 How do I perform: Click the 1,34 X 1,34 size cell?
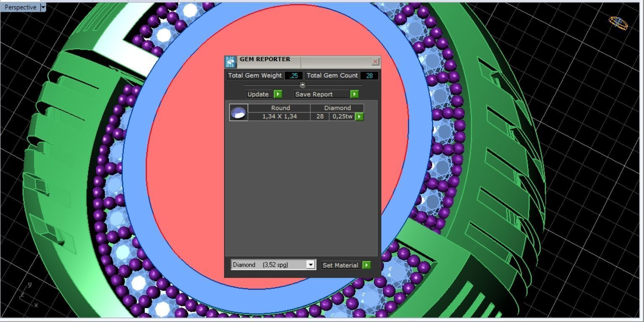[279, 116]
